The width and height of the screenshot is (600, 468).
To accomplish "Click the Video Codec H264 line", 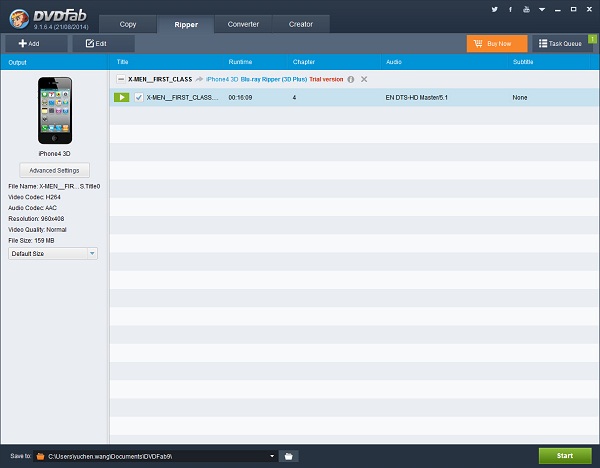I will 34,197.
